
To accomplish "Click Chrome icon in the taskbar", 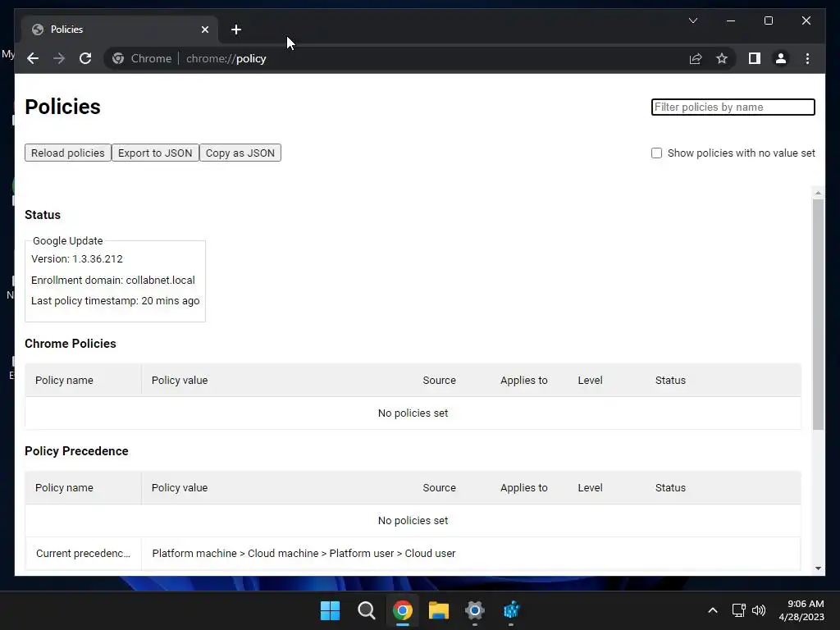I will tap(402, 610).
